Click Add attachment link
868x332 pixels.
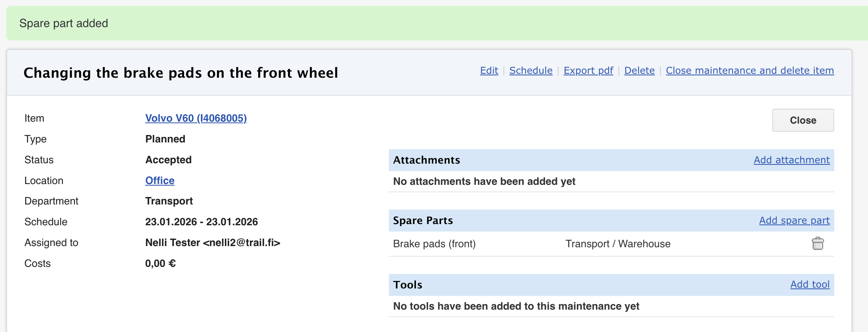click(791, 160)
